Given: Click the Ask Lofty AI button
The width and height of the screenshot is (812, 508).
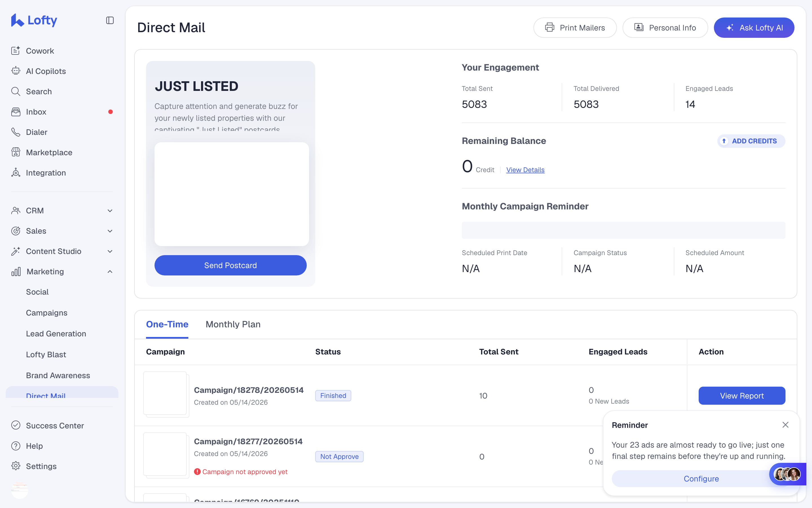Looking at the screenshot, I should point(754,28).
